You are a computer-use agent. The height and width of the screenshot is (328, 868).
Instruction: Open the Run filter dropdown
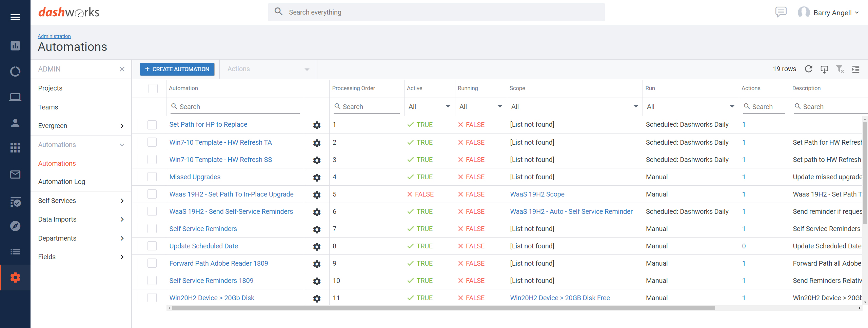(x=690, y=106)
